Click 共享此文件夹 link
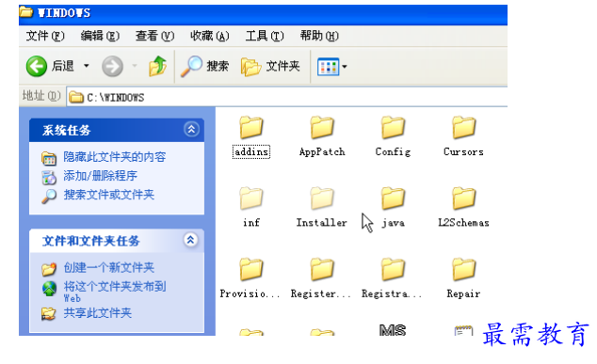 pyautogui.click(x=98, y=313)
